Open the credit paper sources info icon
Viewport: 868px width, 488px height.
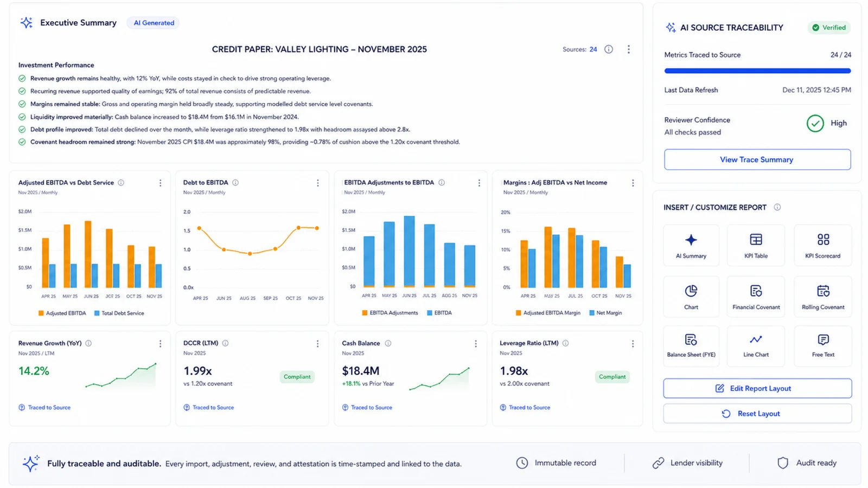609,49
